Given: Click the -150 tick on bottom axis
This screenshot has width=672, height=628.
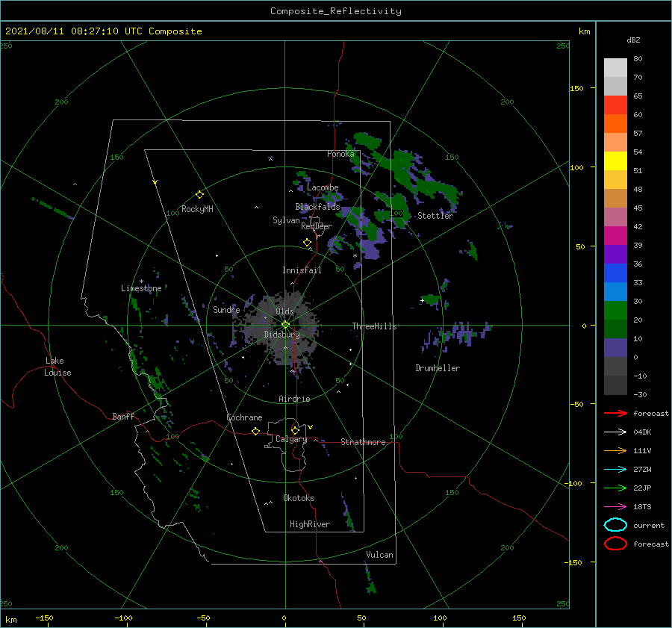Looking at the screenshot, I should (44, 618).
